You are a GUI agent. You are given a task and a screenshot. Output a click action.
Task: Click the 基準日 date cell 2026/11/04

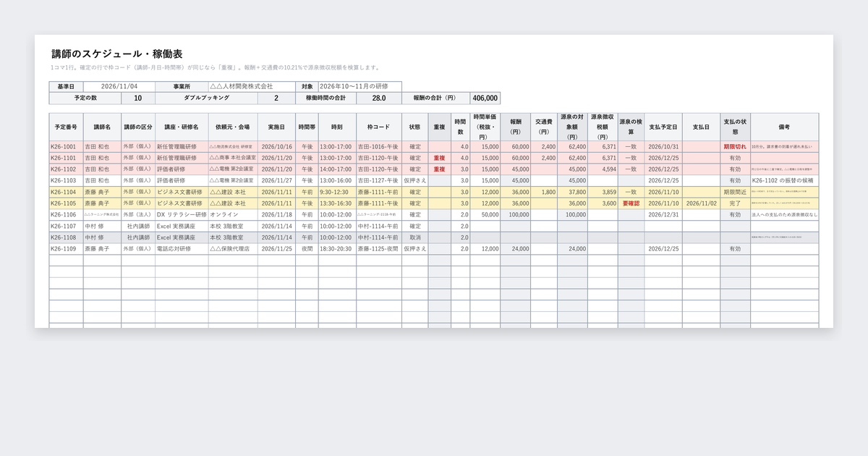tap(119, 86)
